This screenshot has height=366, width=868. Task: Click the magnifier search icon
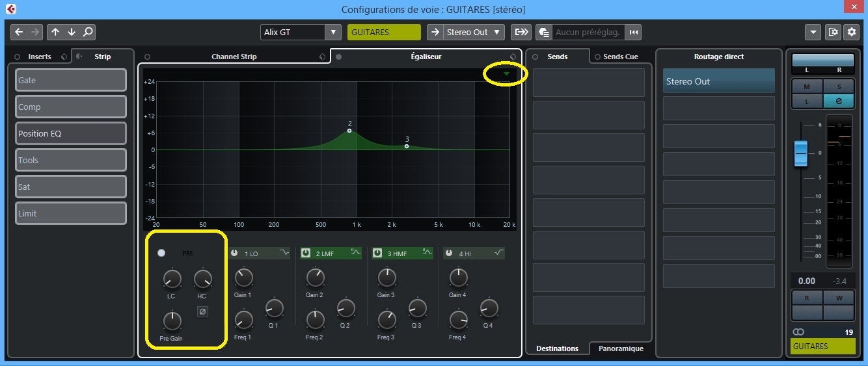[88, 32]
